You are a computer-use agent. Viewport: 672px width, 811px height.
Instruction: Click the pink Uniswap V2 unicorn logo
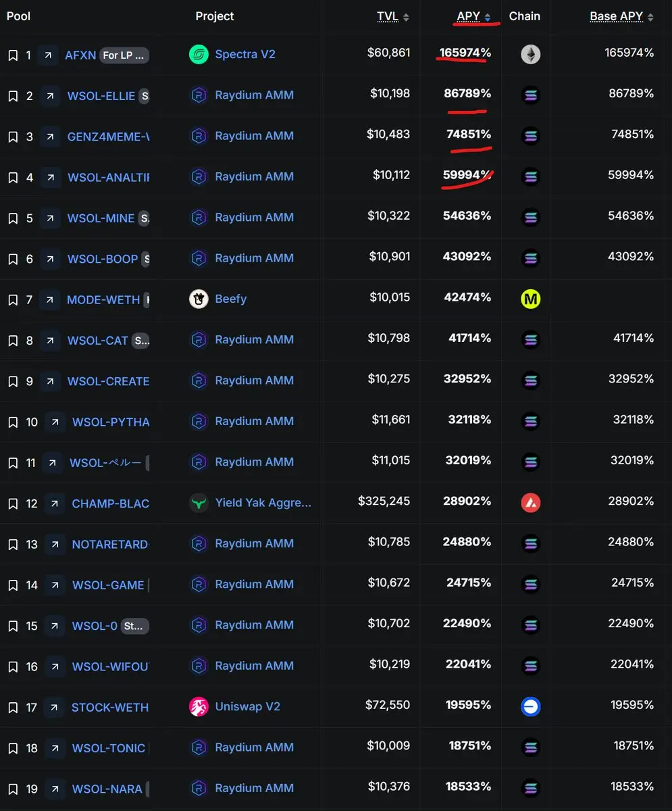point(199,707)
